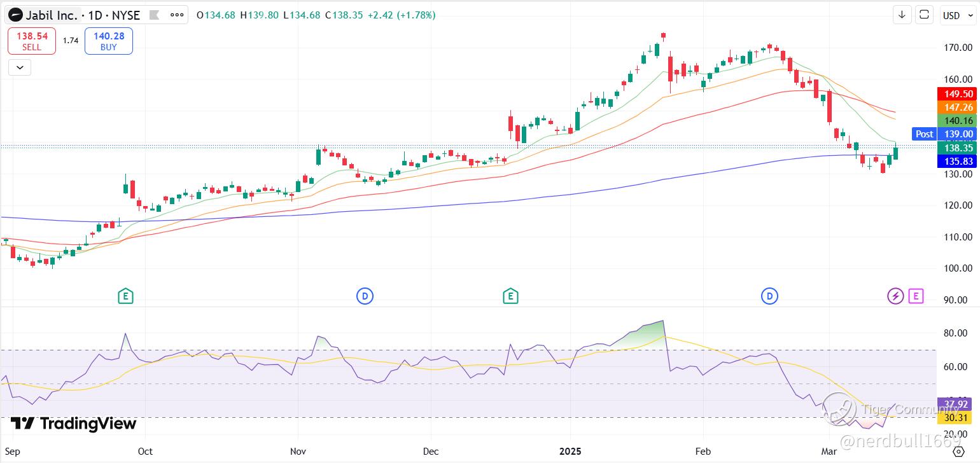Click the September earnings E marker

pyautogui.click(x=126, y=296)
